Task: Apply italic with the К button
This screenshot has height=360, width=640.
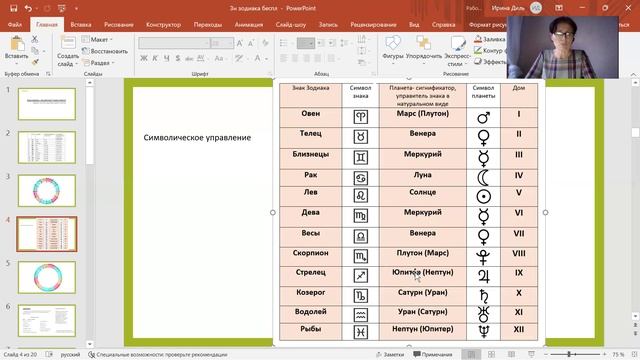Action: [155, 58]
